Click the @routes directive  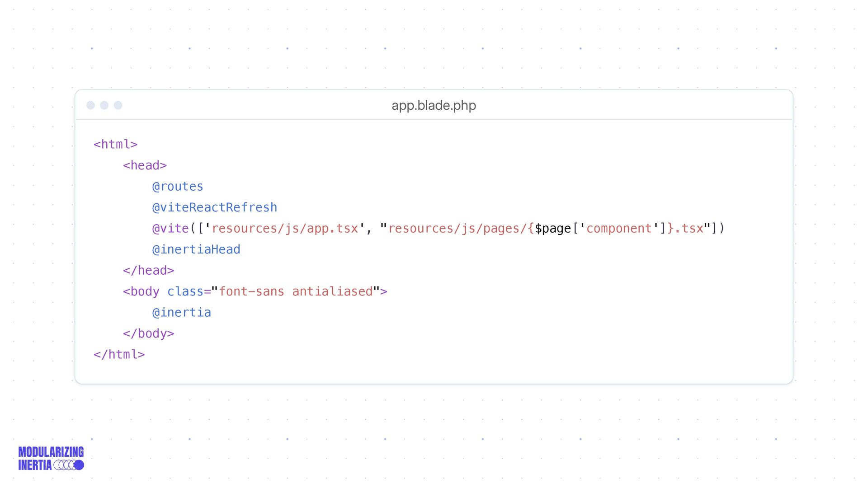click(x=178, y=186)
